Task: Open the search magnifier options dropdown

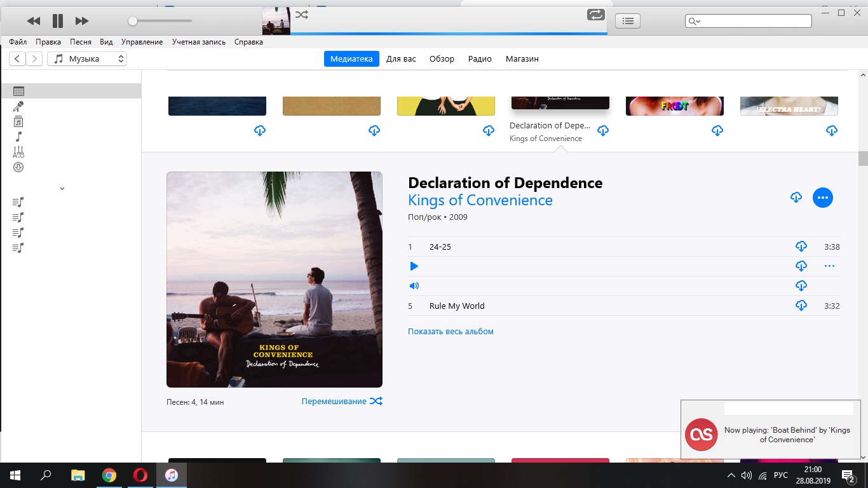Action: 694,21
